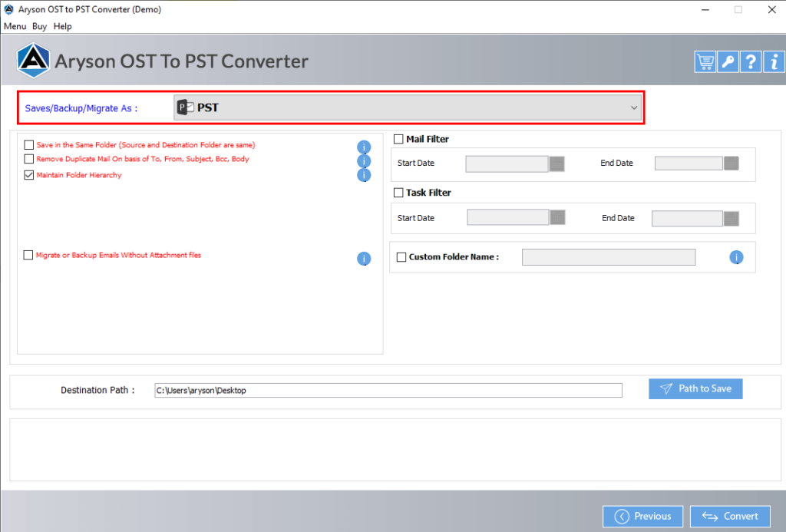Enable the Task Filter checkbox
Image resolution: width=786 pixels, height=532 pixels.
click(398, 193)
